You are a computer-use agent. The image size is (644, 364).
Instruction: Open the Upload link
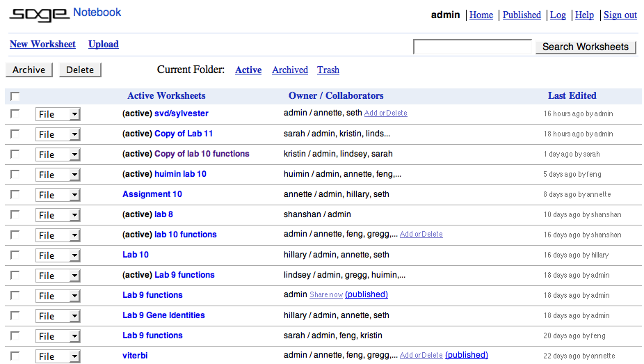point(103,44)
